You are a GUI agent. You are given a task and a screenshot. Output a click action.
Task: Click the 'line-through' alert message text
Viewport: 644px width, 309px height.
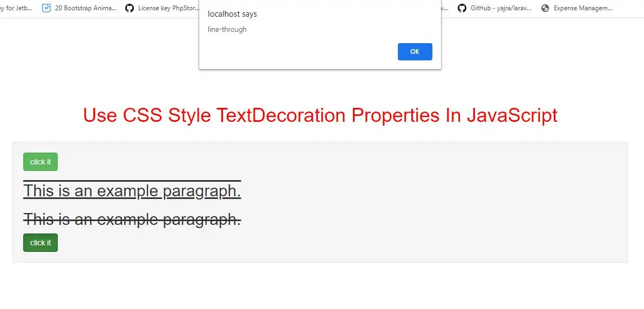coord(227,29)
